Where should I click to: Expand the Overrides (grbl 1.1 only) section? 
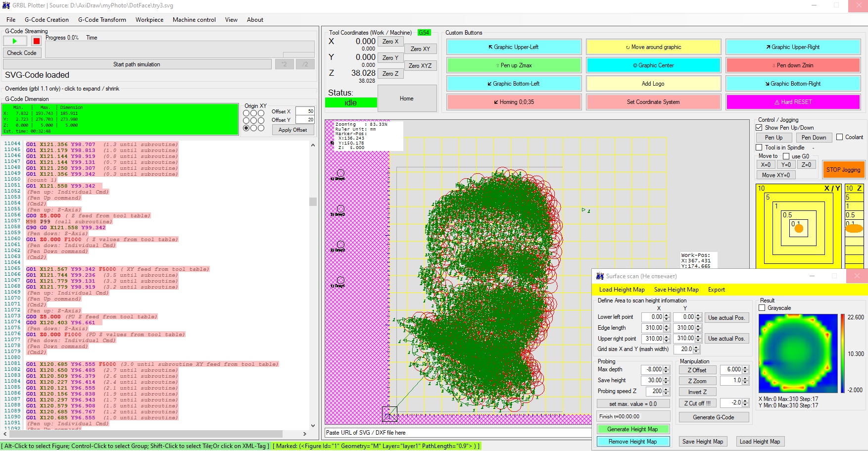click(62, 89)
